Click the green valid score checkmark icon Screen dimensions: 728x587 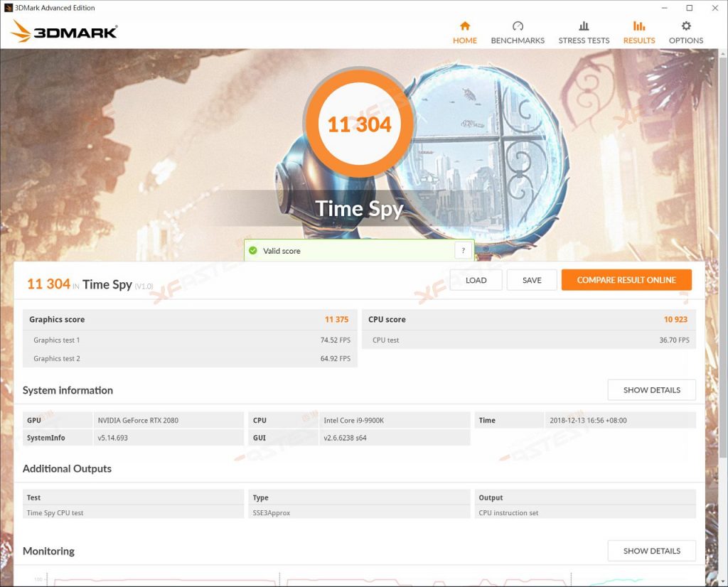tap(253, 251)
